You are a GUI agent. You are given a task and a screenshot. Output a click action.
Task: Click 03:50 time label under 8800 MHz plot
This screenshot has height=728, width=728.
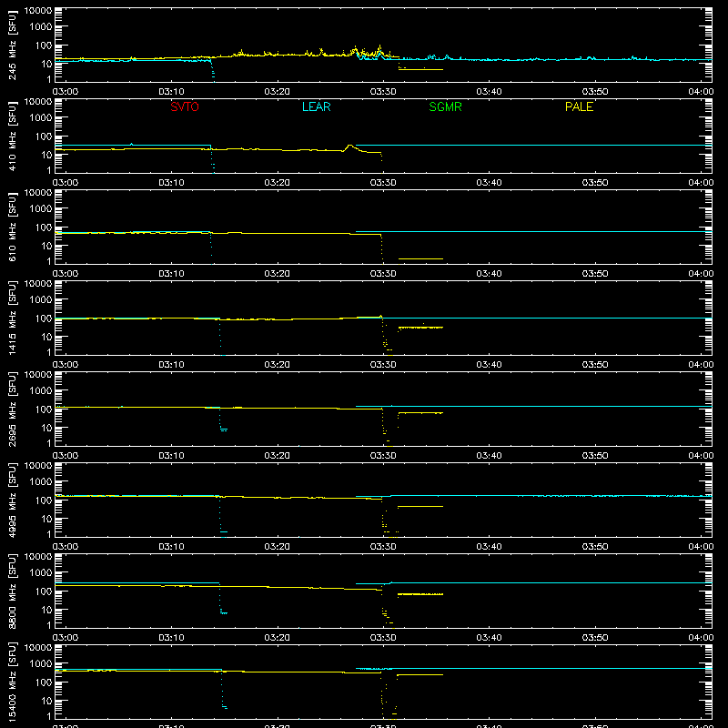click(x=595, y=638)
